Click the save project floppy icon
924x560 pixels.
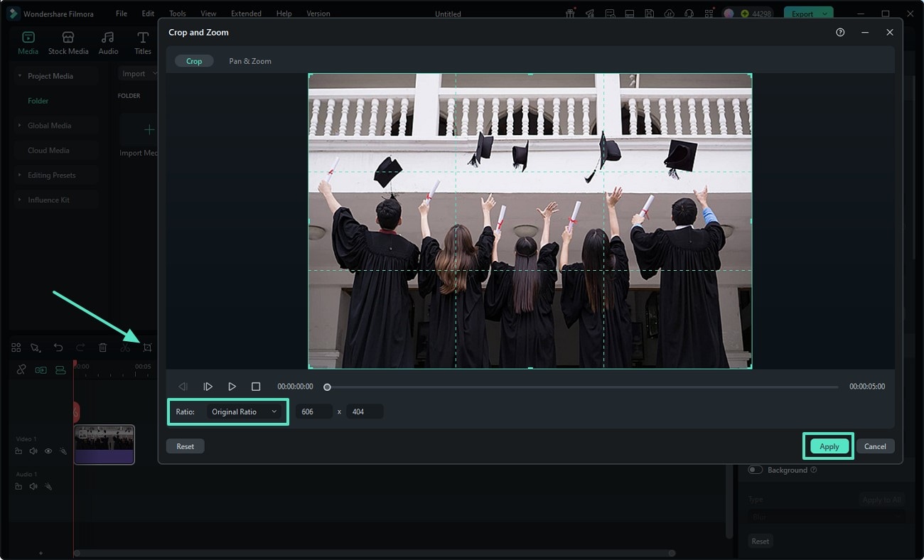649,14
